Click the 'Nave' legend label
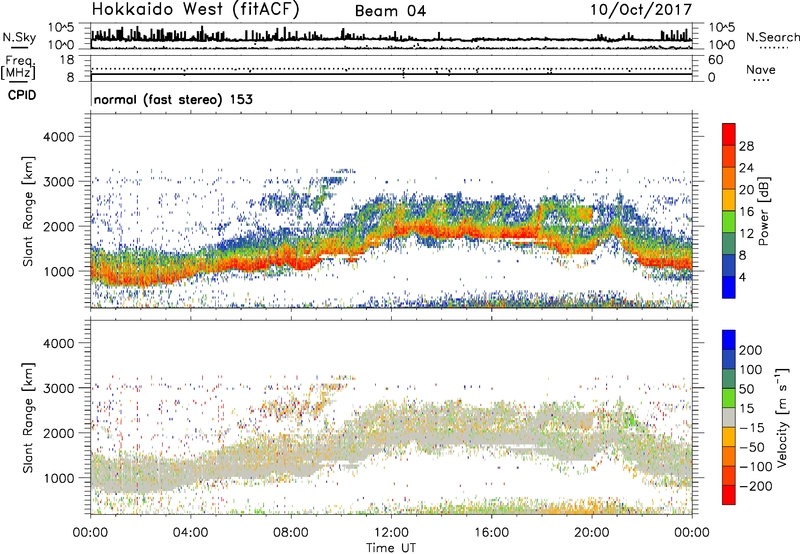Image resolution: width=800 pixels, height=554 pixels. [761, 70]
